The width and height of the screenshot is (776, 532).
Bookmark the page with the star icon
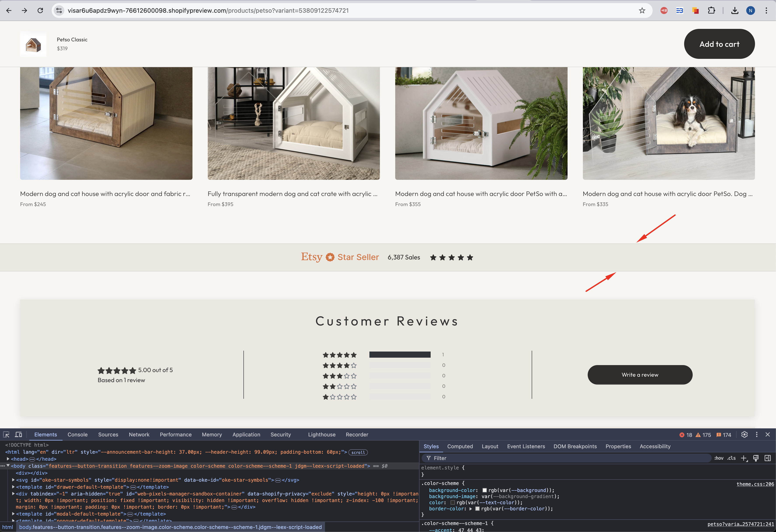[x=642, y=11]
